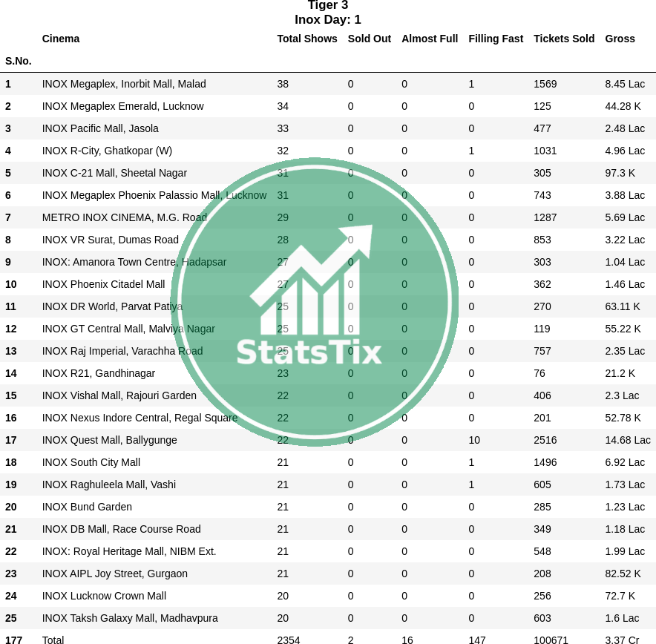Select 'INOX Bund Garden' cinema name
Viewport: 656px width, 644px height.
pos(87,507)
